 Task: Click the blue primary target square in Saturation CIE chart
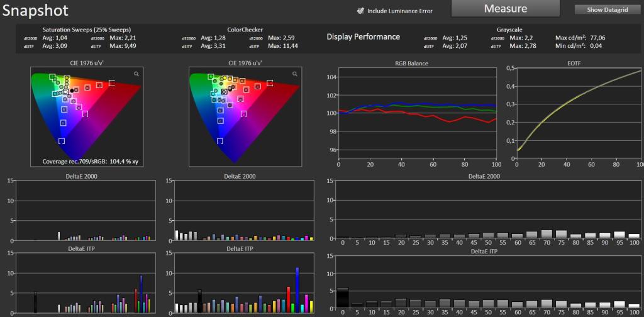pyautogui.click(x=62, y=141)
